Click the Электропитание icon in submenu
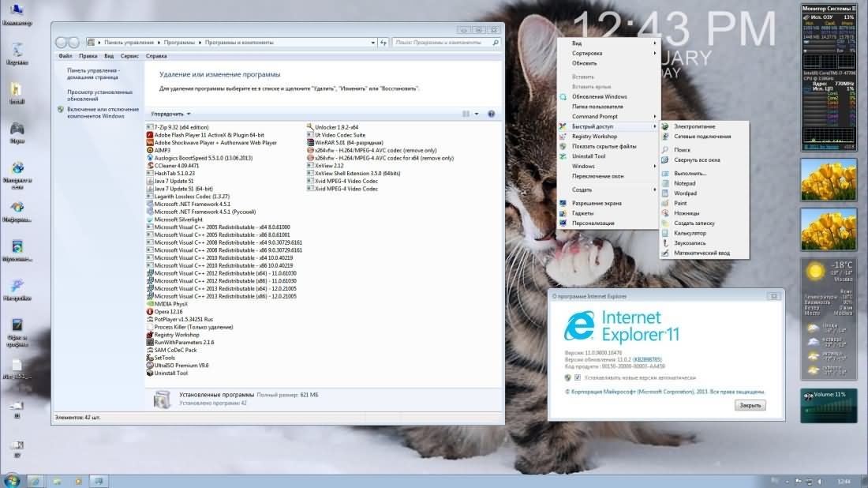Screen dimensions: 868x488 [665, 126]
